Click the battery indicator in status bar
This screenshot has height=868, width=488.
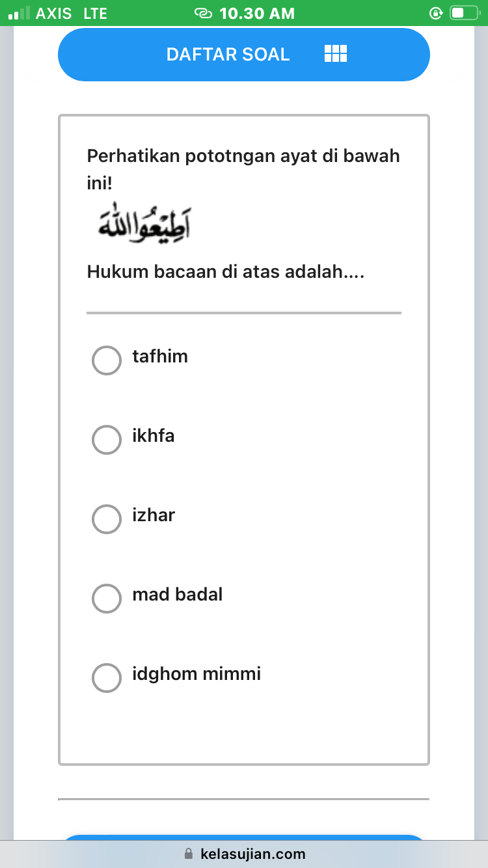(463, 12)
